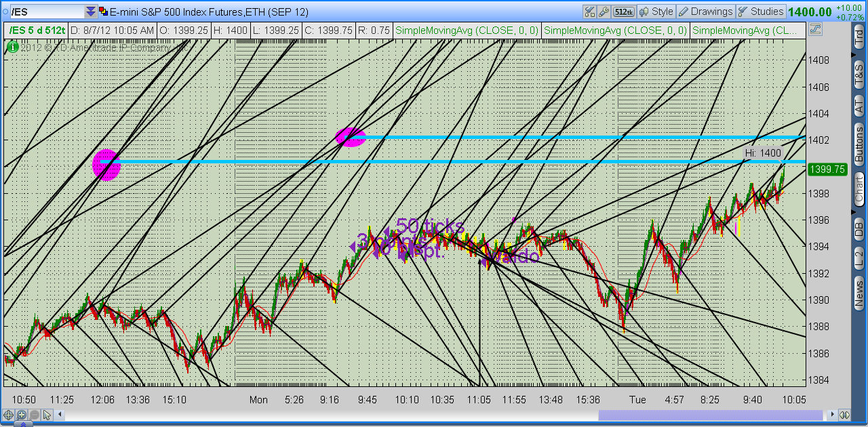Open the L 2 side tab
This screenshot has height=427, width=868.
pyautogui.click(x=859, y=258)
